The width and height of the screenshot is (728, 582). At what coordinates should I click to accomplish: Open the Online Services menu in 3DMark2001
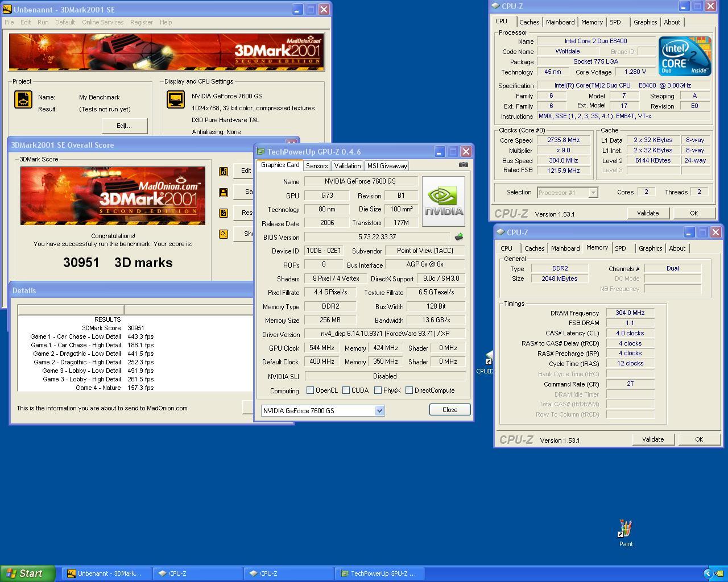pos(102,22)
